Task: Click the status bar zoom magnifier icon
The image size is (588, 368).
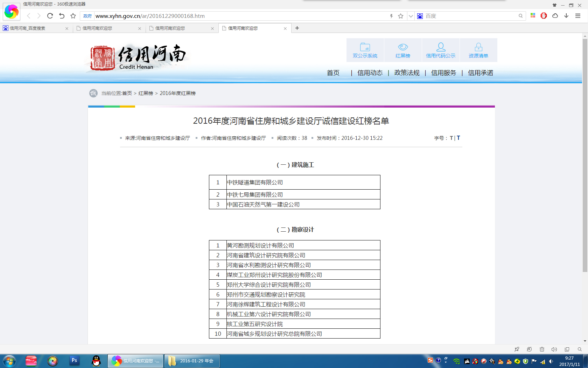Action: tap(580, 349)
